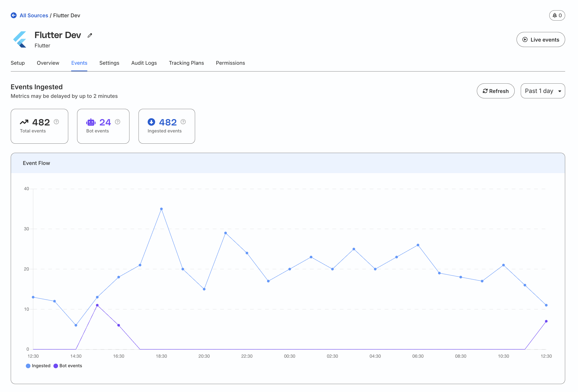Viewport: 578px width, 392px height.
Task: Click the Flutter subtitle under the source name
Action: [42, 46]
